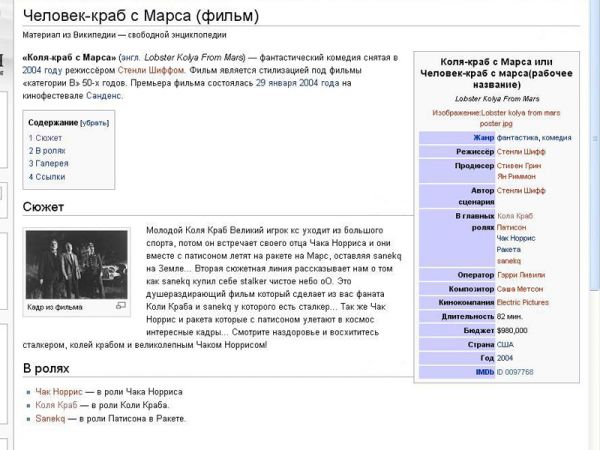Image resolution: width=600 pixels, height=450 pixels.
Task: Open the '29 января' date link
Action: click(x=276, y=83)
